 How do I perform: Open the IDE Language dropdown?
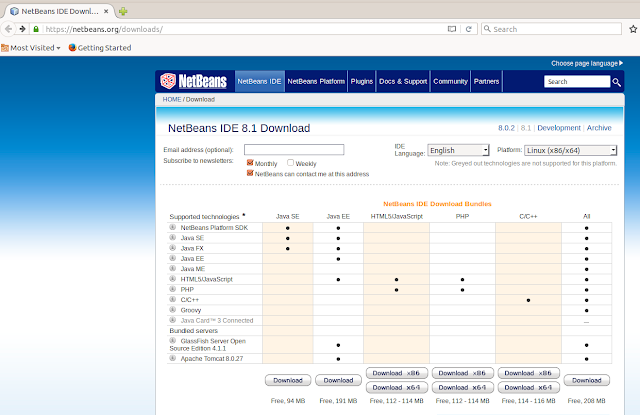(x=458, y=150)
